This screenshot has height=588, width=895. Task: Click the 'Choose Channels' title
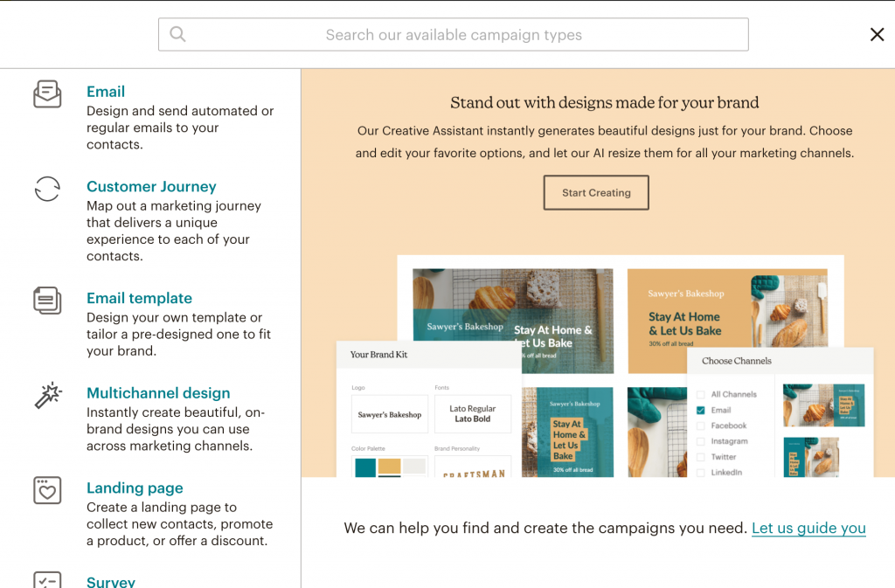(x=736, y=361)
